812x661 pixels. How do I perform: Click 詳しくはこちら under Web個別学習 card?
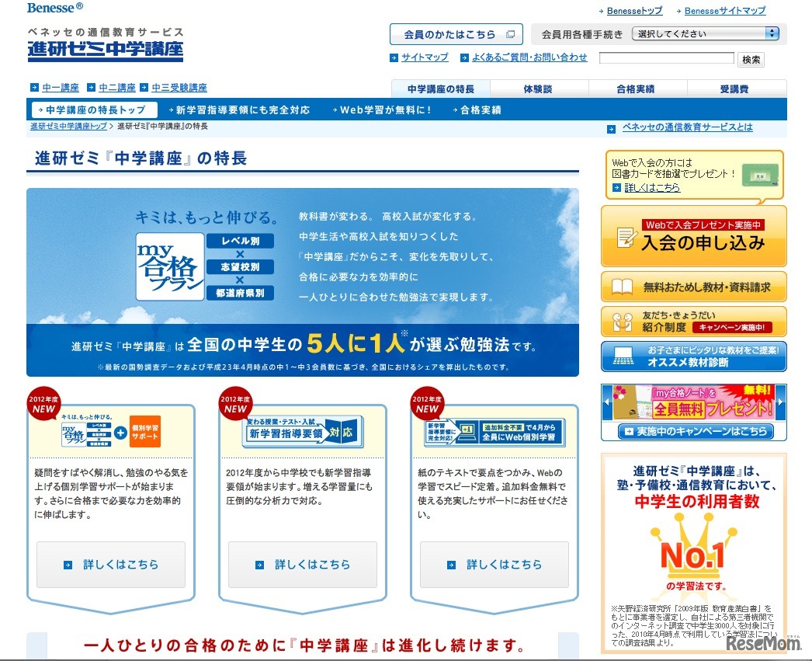(494, 565)
